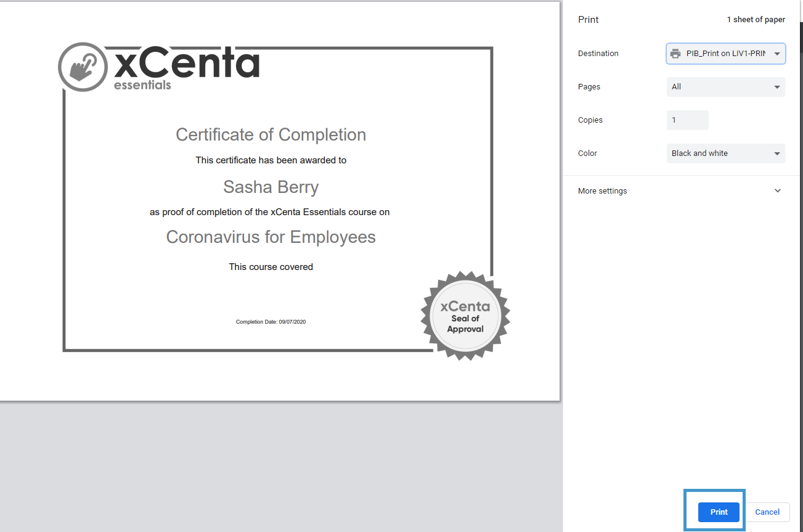Click "This certificate has been awarded to"
The width and height of the screenshot is (803, 532).
[271, 160]
